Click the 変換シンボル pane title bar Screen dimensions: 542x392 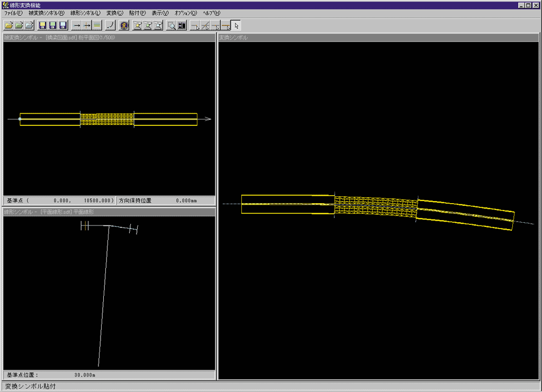click(x=378, y=38)
